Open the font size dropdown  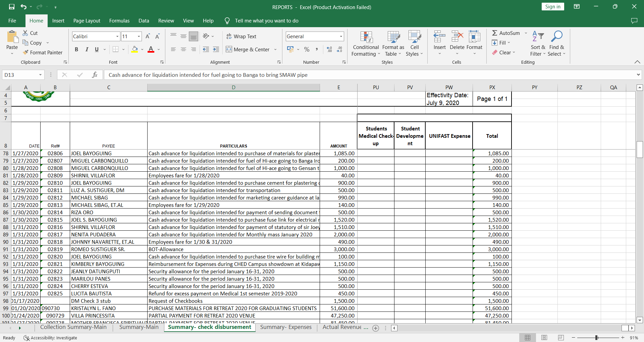(139, 37)
